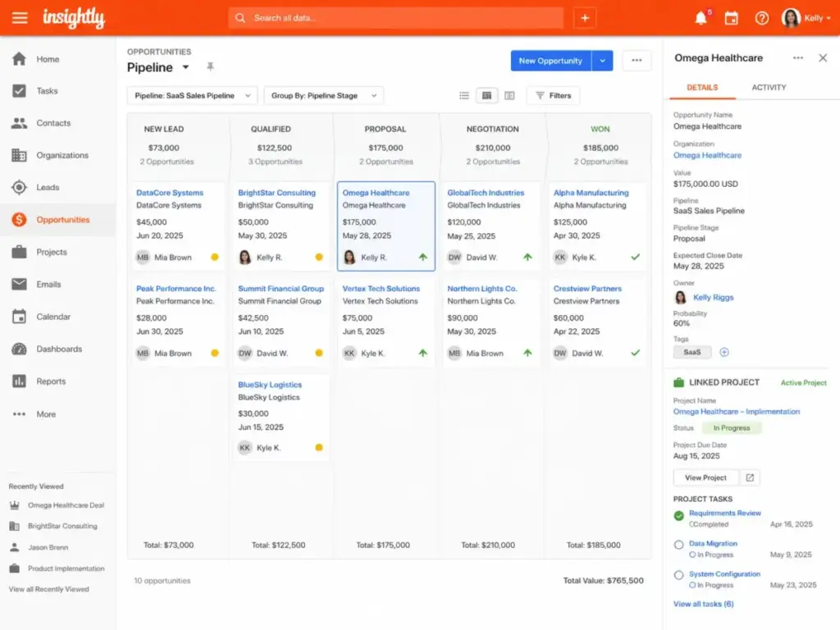Open the Filters button
840x630 pixels.
click(554, 95)
